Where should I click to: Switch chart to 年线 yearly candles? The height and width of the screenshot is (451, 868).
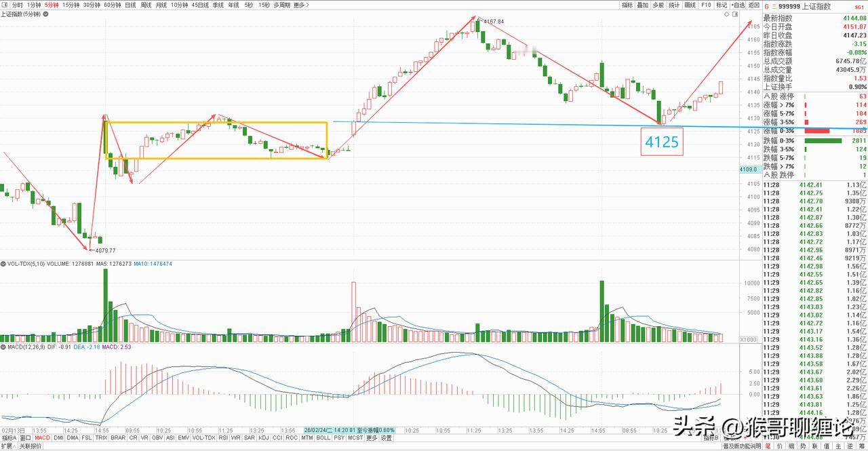click(x=233, y=5)
